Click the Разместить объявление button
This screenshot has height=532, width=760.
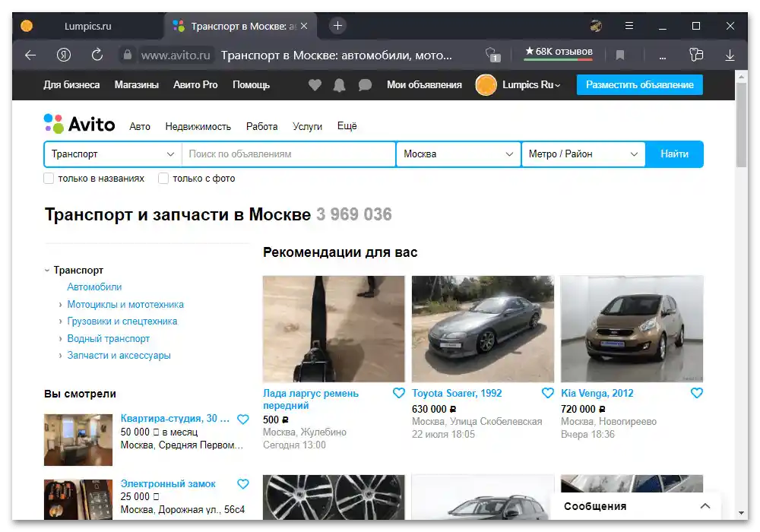point(639,85)
